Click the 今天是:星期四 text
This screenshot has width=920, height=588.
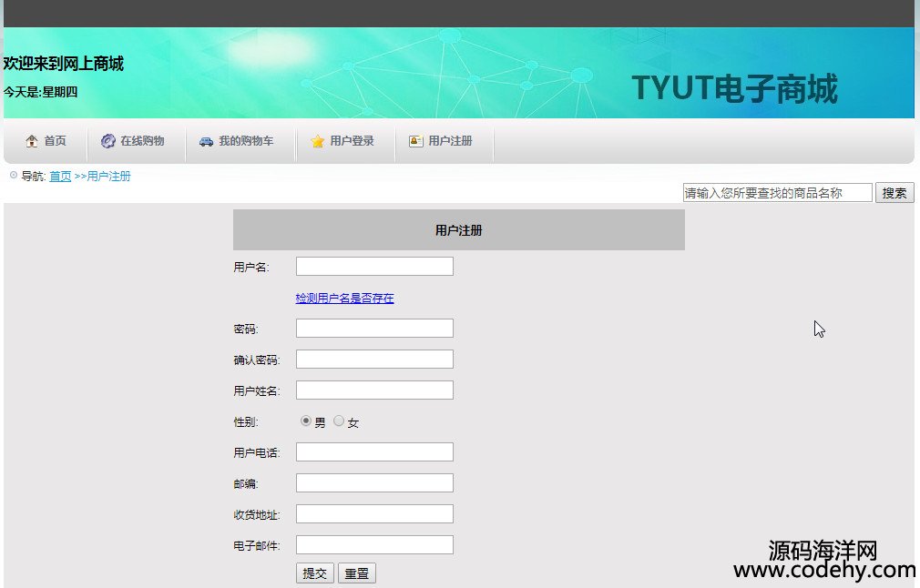click(40, 92)
